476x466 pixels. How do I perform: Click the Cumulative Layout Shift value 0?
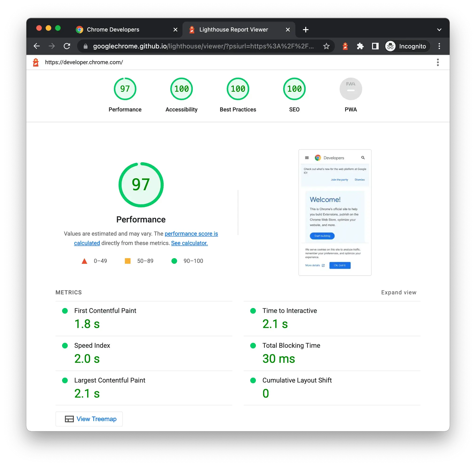pyautogui.click(x=266, y=394)
